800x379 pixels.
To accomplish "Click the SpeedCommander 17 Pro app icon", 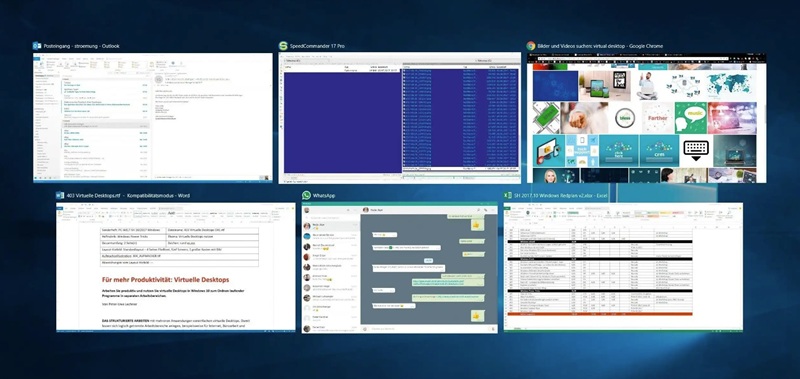I will (283, 46).
